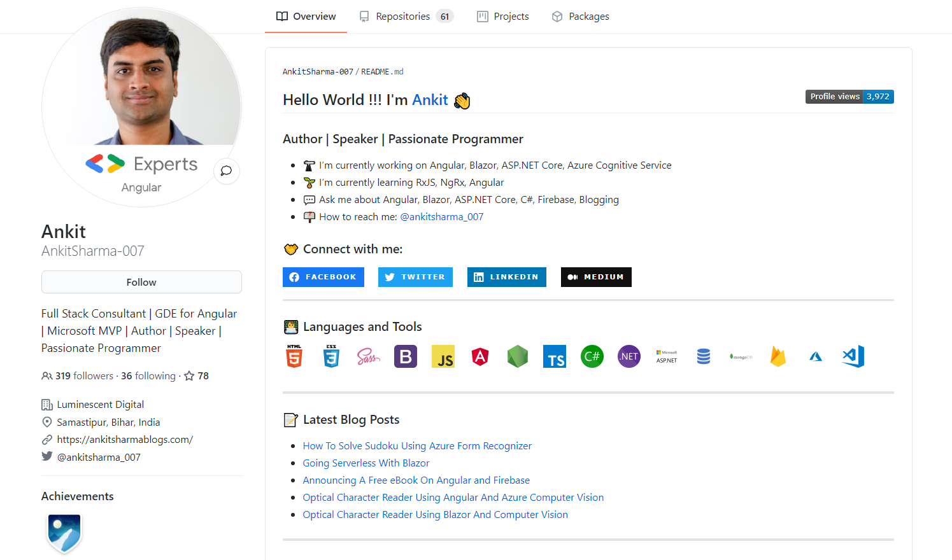Open the LinkedIn badge button
Viewport: 952px width, 560px height.
(507, 277)
